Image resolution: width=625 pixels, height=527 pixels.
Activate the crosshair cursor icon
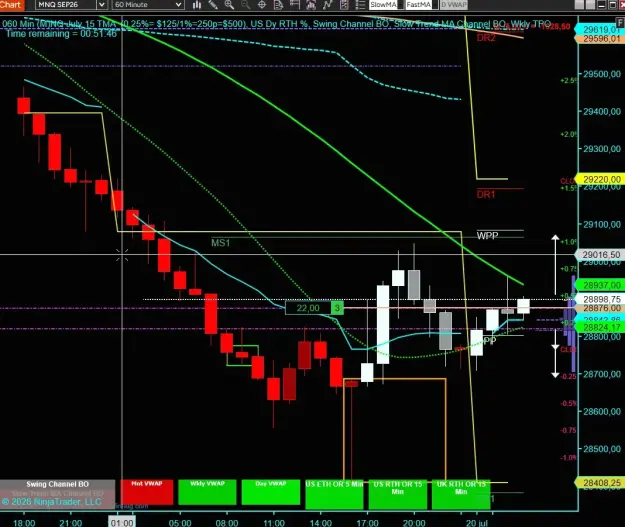262,5
